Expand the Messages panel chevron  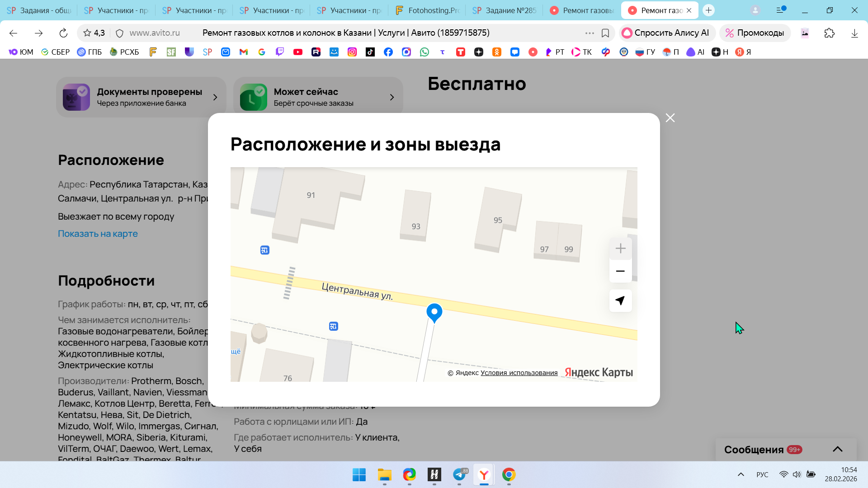click(837, 449)
